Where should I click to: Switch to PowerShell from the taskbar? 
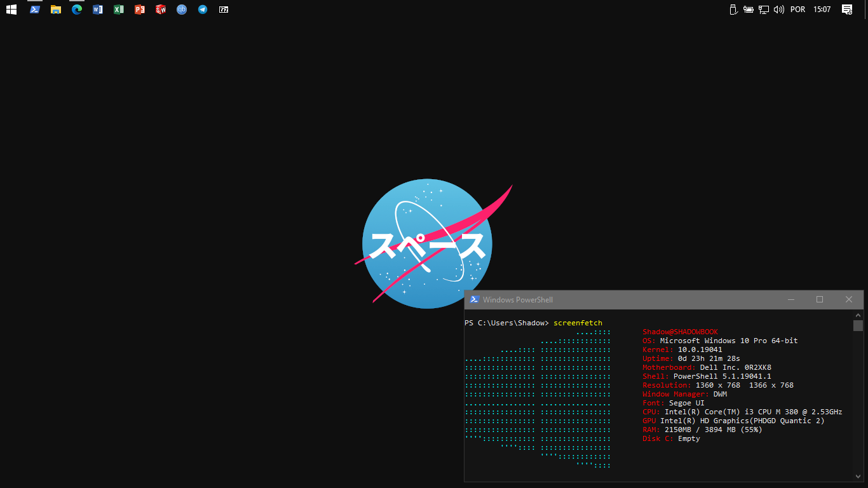point(35,10)
